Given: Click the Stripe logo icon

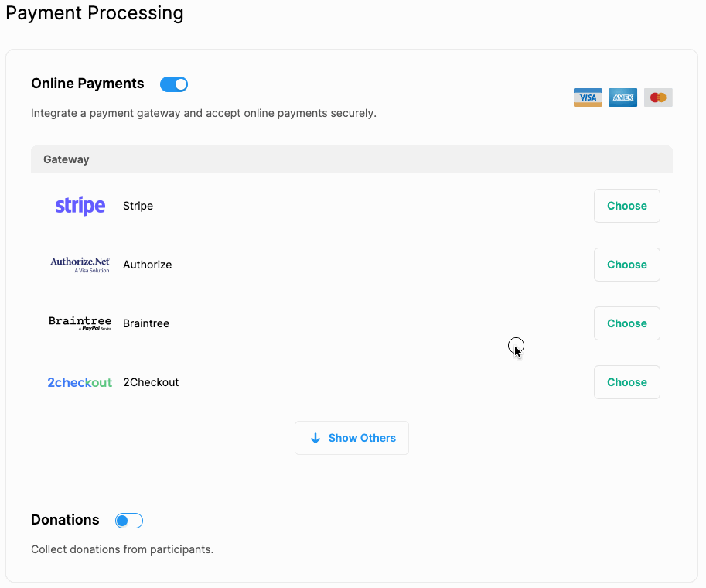Looking at the screenshot, I should (80, 205).
